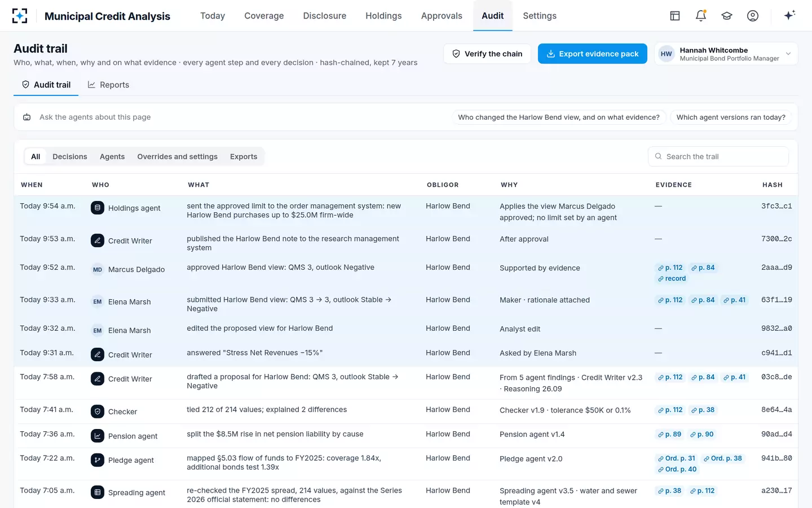Open the Coverage tab
The height and width of the screenshot is (508, 812).
click(x=264, y=16)
